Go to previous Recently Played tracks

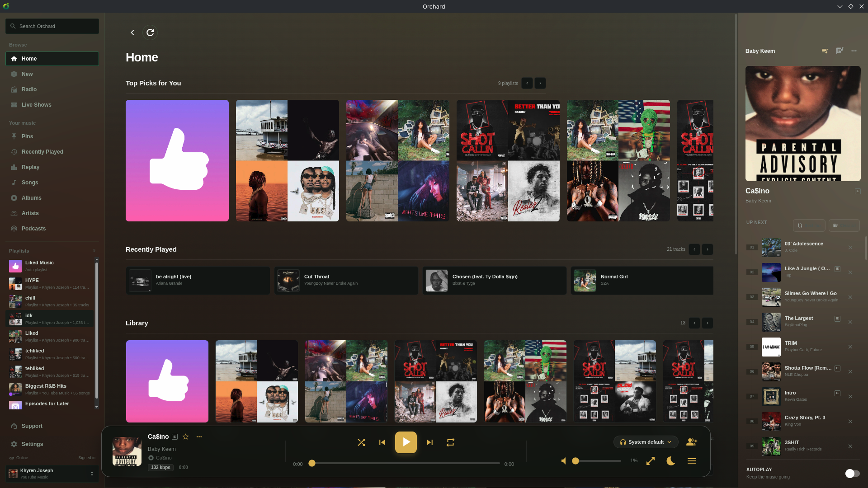[694, 249]
